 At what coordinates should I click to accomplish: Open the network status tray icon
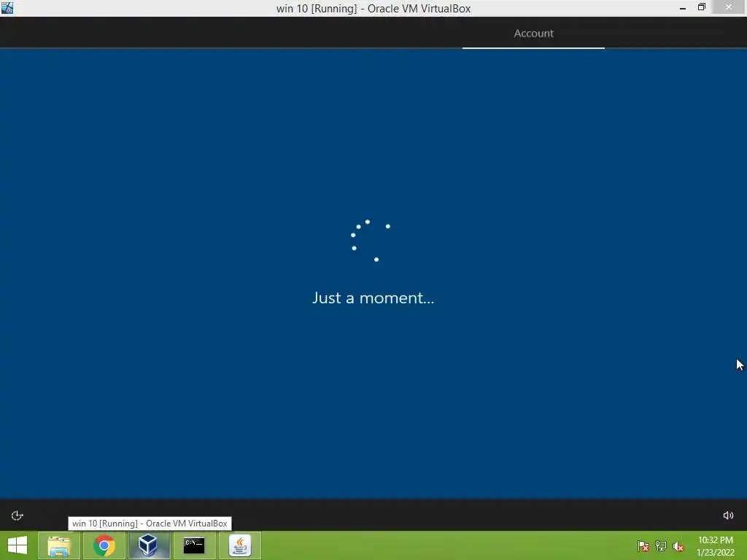point(661,546)
